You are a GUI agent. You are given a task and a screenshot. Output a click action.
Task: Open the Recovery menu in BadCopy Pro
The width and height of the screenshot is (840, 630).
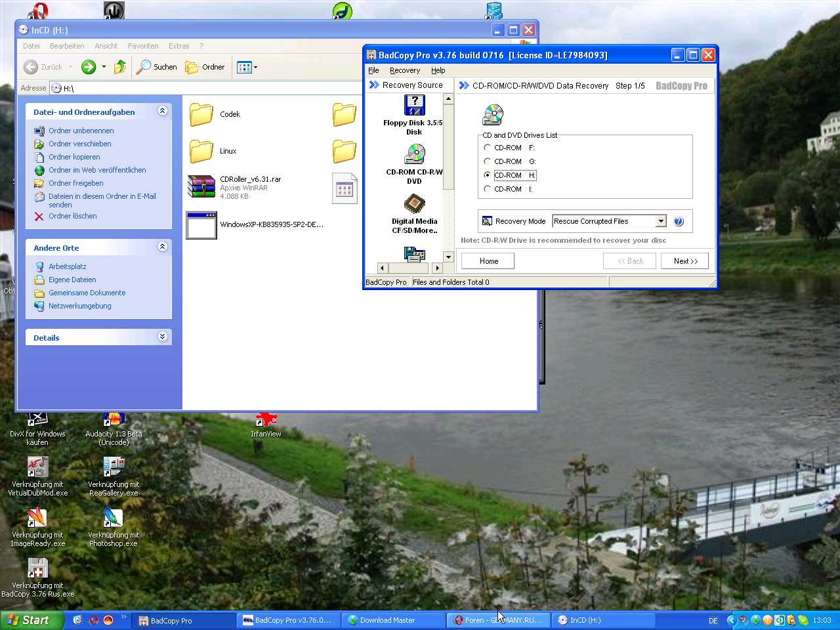405,71
